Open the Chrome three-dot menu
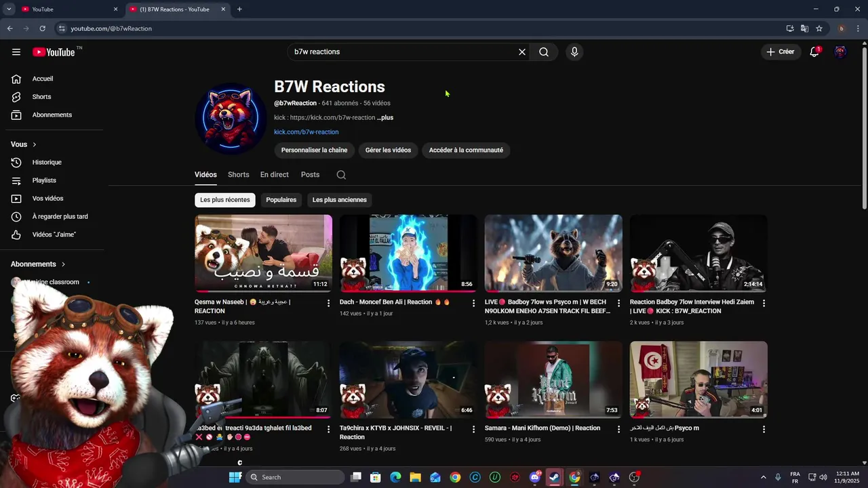The image size is (868, 488). pyautogui.click(x=859, y=28)
